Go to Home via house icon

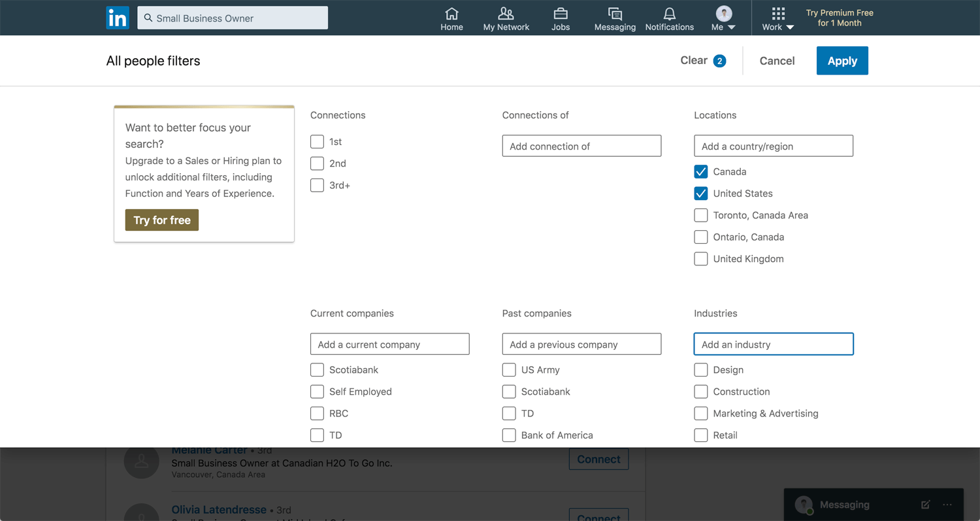click(x=451, y=14)
